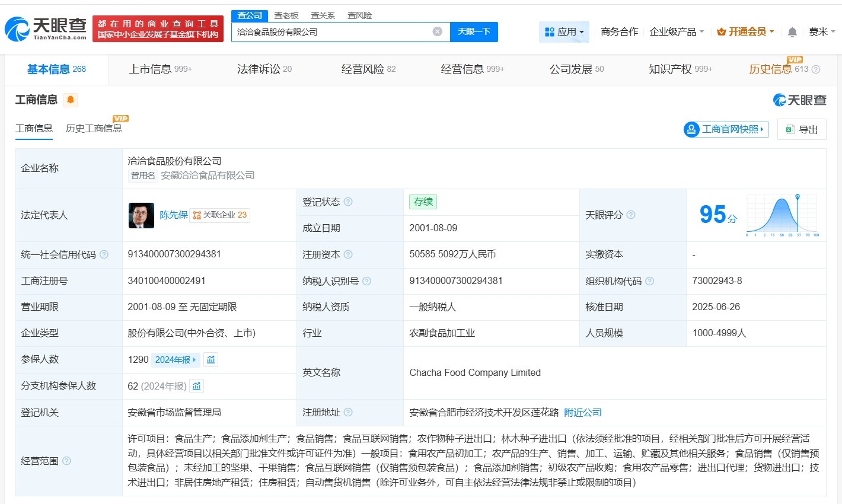Click the 天眼一下 search button
The height and width of the screenshot is (504, 842).
pyautogui.click(x=474, y=31)
